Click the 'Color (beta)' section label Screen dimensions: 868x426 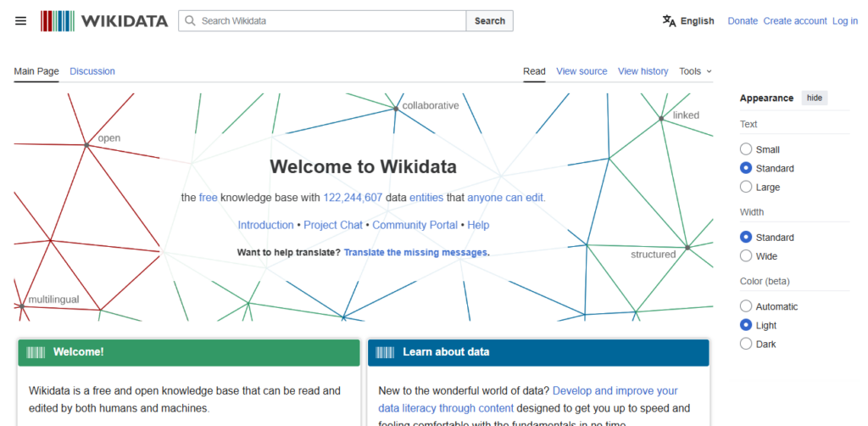point(765,281)
